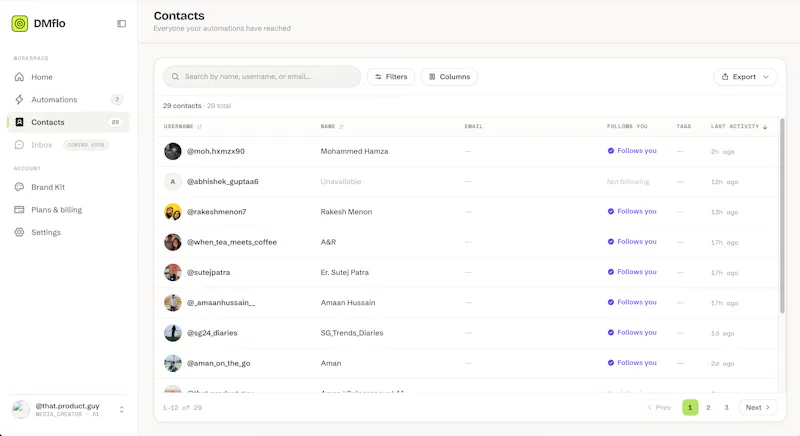Open the Home page

click(x=68, y=77)
